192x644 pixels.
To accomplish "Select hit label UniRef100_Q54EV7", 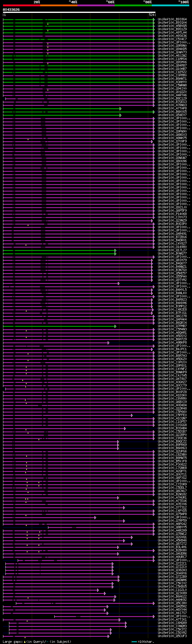I will [x=172, y=115].
